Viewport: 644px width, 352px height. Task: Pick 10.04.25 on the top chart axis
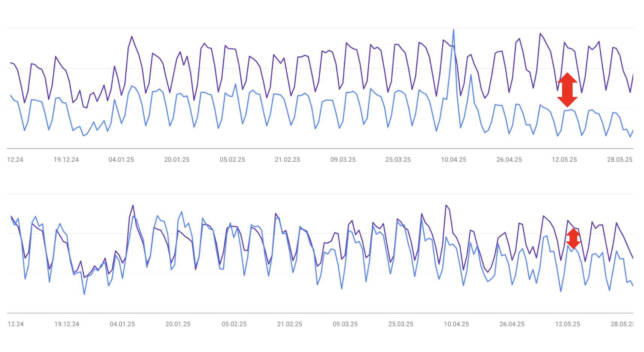(x=454, y=159)
